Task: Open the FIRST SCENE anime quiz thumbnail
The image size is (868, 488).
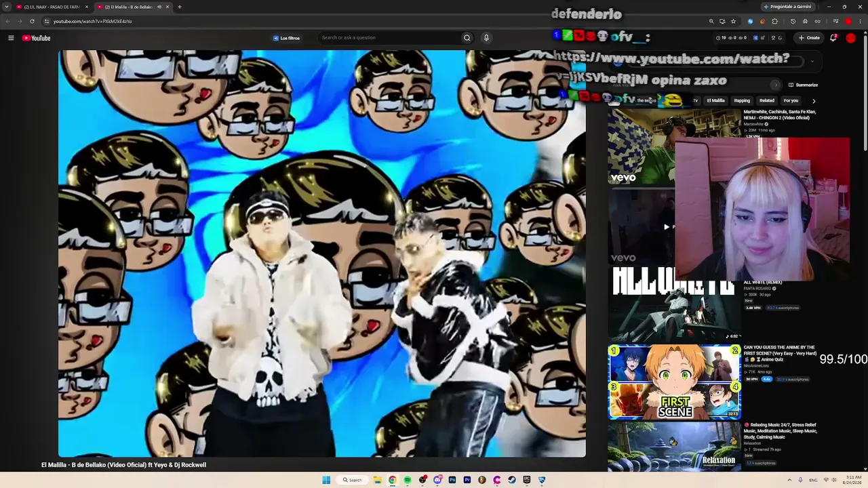Action: 674,382
